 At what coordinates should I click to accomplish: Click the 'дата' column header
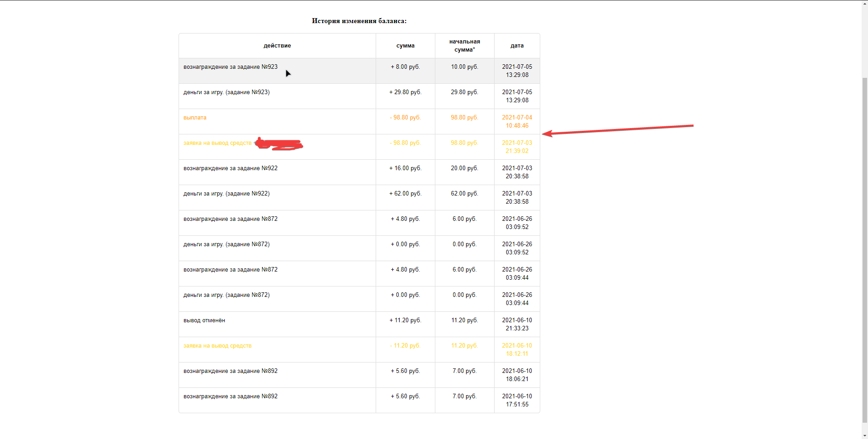click(517, 46)
